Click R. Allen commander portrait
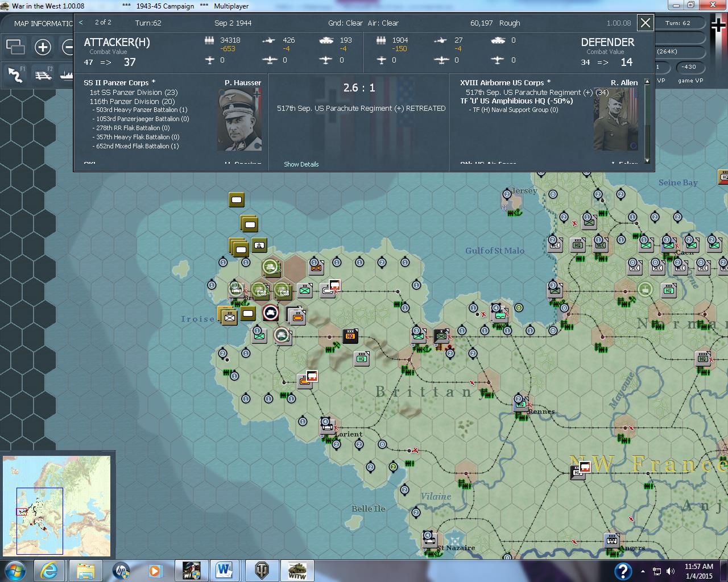The width and height of the screenshot is (728, 582). [x=616, y=120]
